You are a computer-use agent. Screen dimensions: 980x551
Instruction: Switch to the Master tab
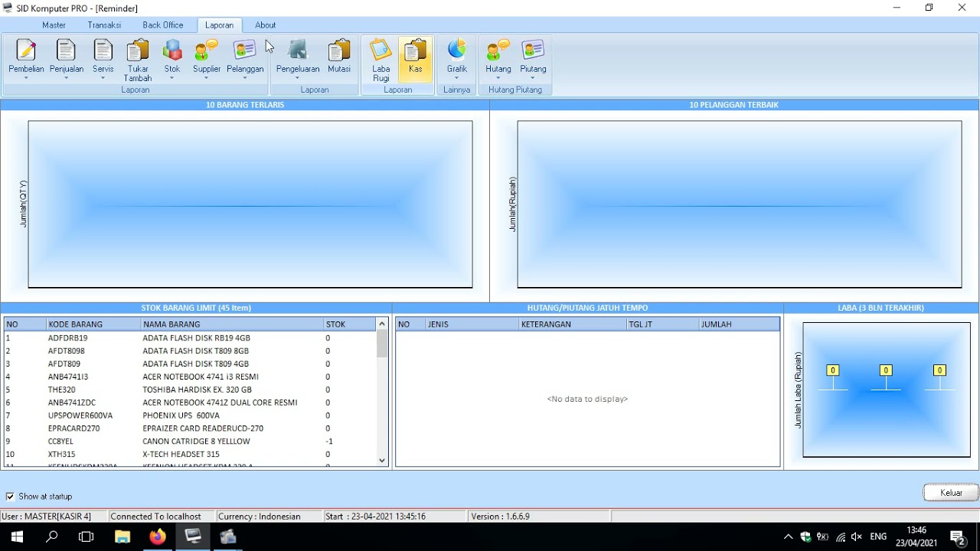pyautogui.click(x=54, y=25)
